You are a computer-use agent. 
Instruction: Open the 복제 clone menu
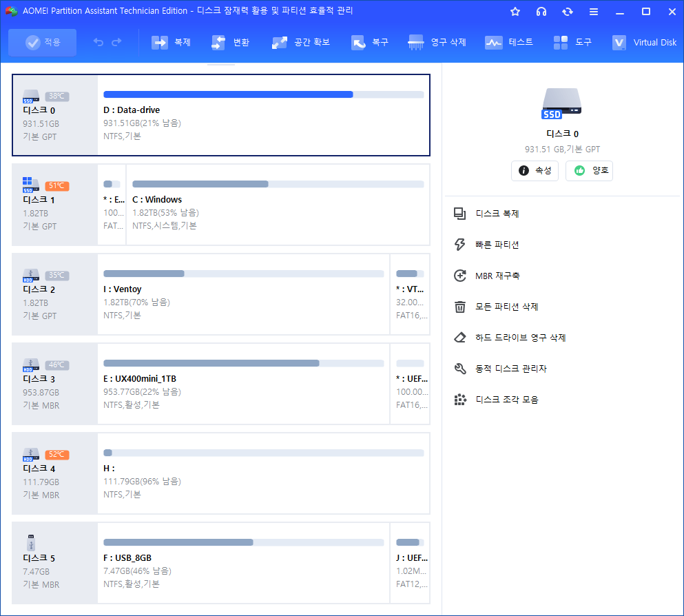click(x=171, y=42)
